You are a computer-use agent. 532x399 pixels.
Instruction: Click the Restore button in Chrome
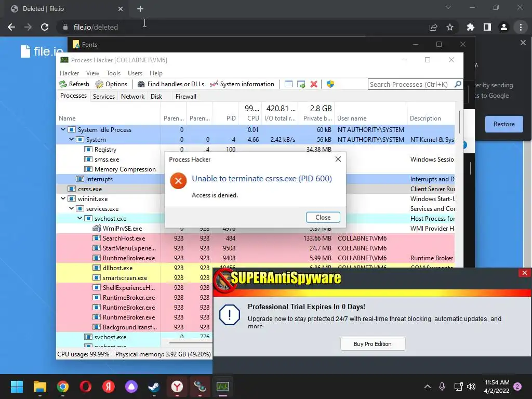pos(504,124)
